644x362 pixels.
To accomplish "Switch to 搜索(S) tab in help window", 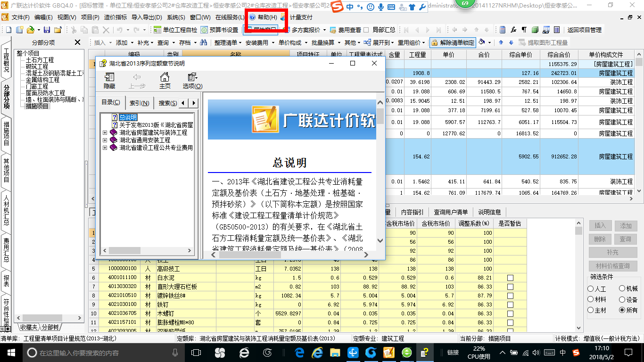I will 167,103.
